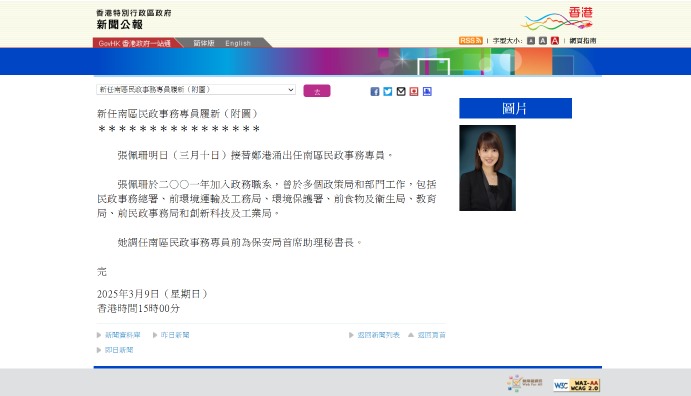Set font size to largest red A

(555, 41)
